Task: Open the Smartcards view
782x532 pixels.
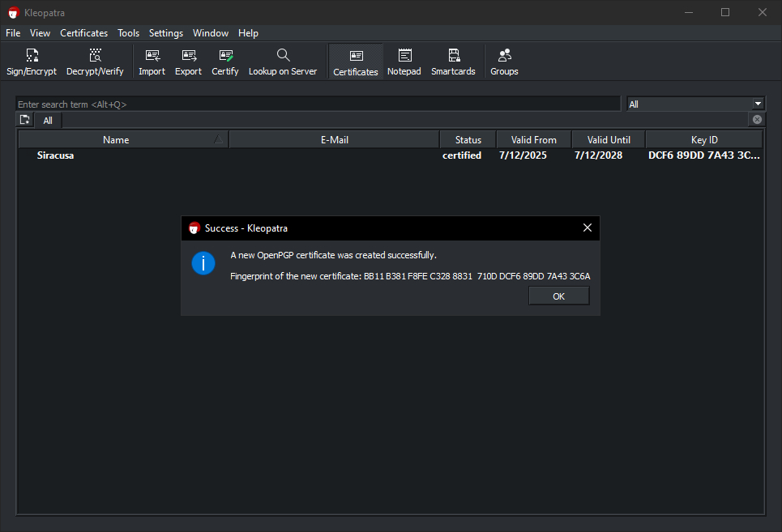Action: pyautogui.click(x=453, y=62)
